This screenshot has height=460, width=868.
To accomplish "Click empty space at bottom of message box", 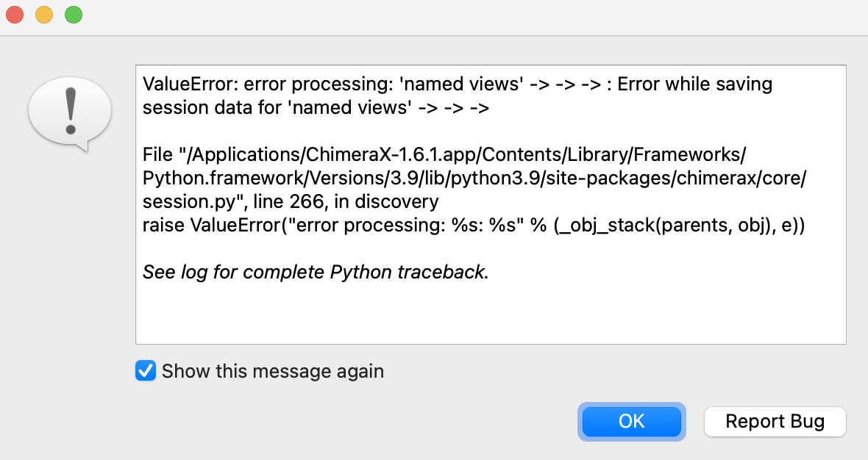I will tap(490, 316).
